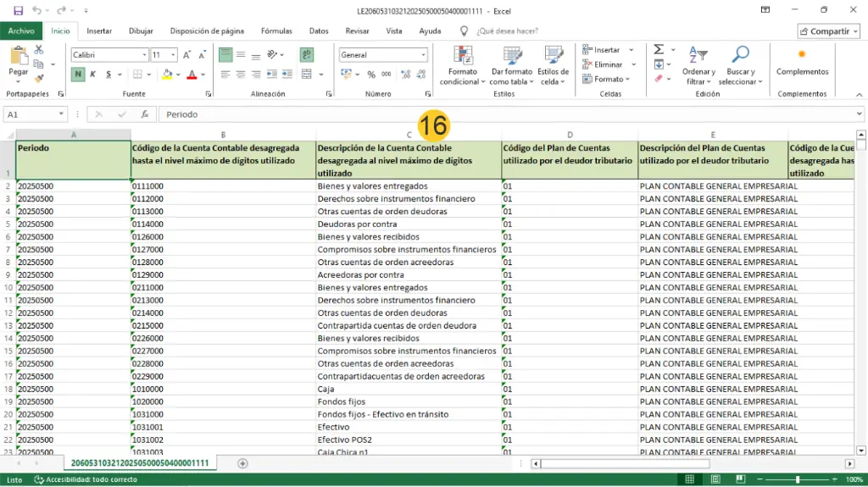Image resolution: width=868 pixels, height=487 pixels.
Task: Click the Compartir share button
Action: pyautogui.click(x=828, y=31)
